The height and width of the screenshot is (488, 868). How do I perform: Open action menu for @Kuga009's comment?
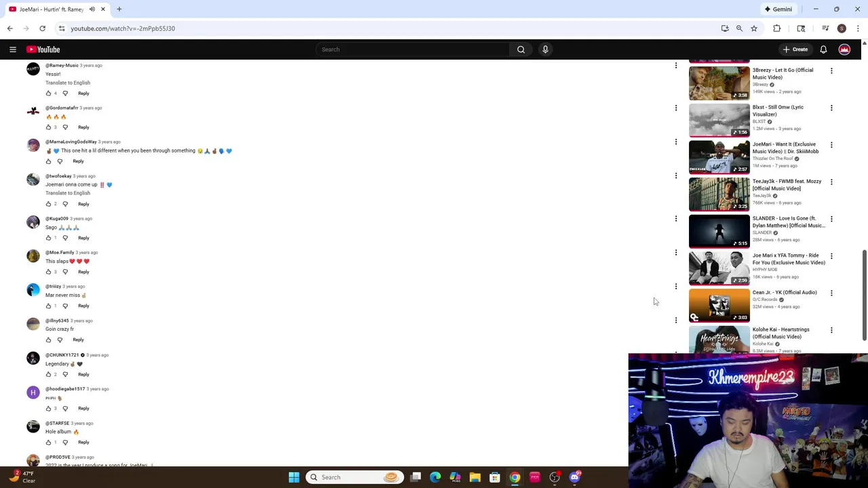click(675, 218)
